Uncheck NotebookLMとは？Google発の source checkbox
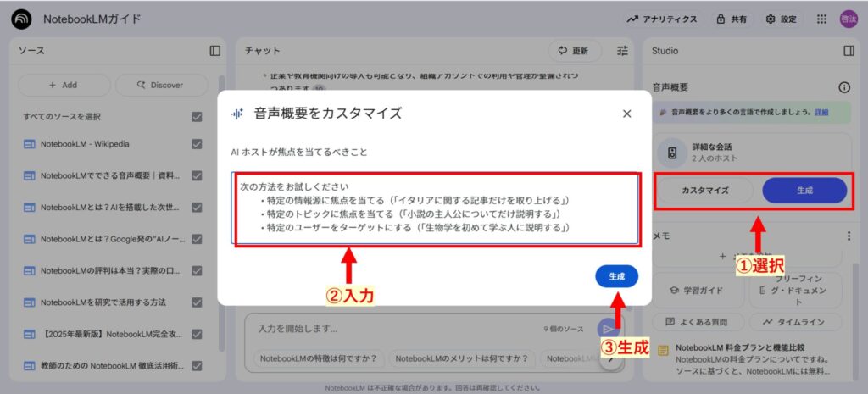The image size is (868, 394). (197, 239)
